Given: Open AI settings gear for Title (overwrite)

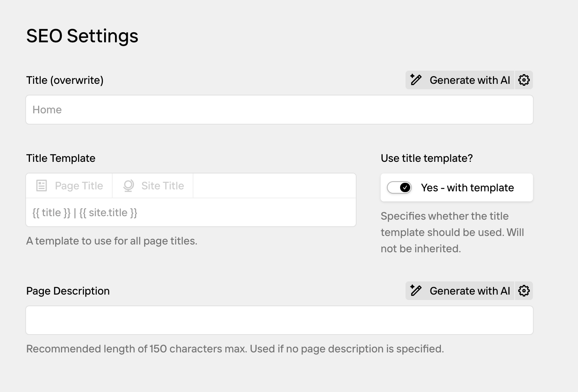Looking at the screenshot, I should 524,80.
